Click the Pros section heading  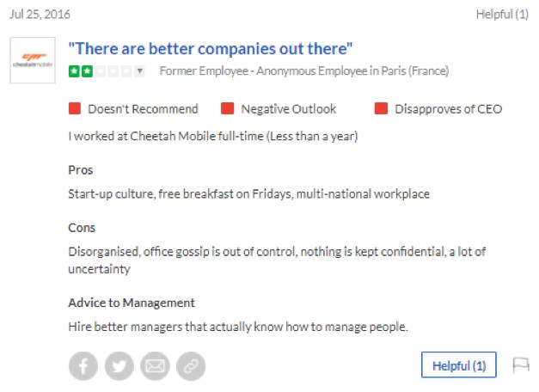81,170
